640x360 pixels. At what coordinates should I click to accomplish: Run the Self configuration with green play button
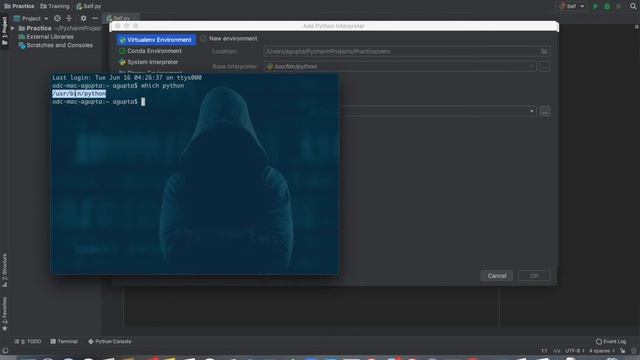pyautogui.click(x=595, y=6)
